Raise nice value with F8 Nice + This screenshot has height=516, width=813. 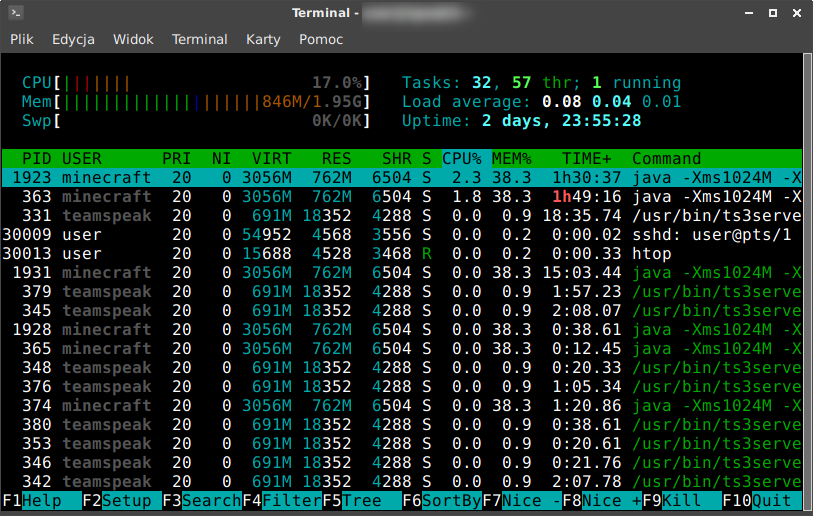pos(610,501)
